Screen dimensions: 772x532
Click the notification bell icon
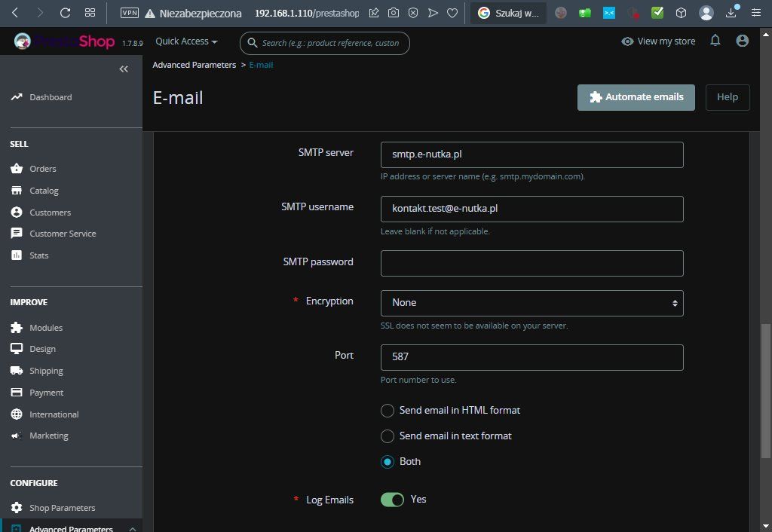tap(715, 41)
